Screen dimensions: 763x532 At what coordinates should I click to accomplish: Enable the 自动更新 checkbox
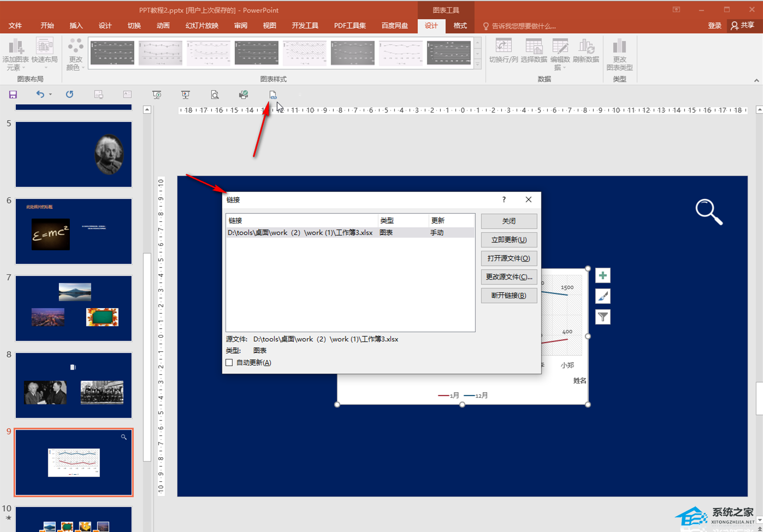[x=229, y=363]
